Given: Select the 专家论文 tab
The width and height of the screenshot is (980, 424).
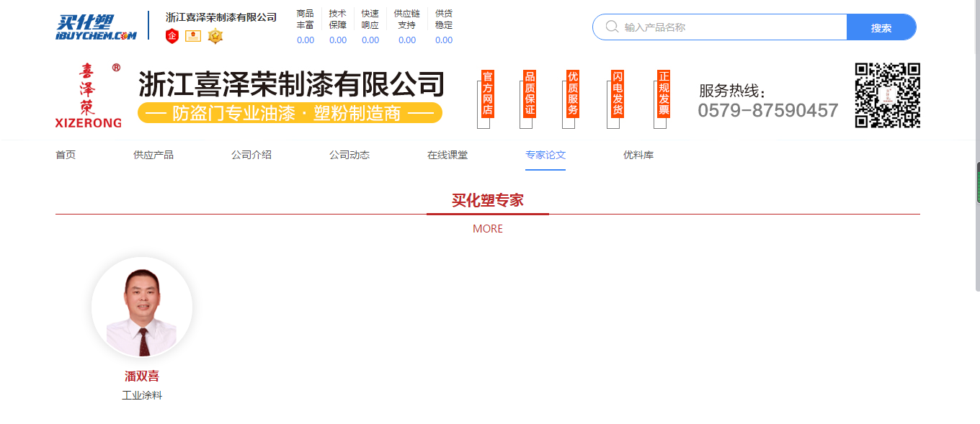Looking at the screenshot, I should 545,155.
